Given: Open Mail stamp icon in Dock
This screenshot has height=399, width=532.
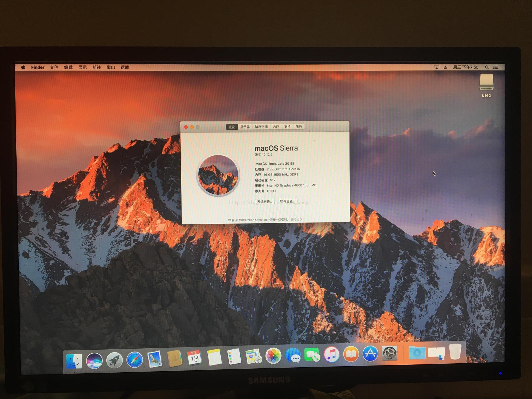Looking at the screenshot, I should pyautogui.click(x=154, y=359).
